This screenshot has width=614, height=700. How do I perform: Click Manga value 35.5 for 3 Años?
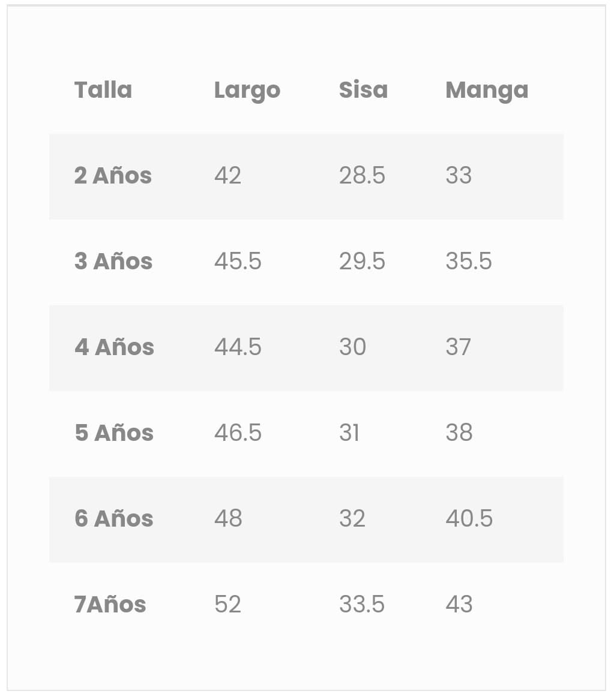469,262
